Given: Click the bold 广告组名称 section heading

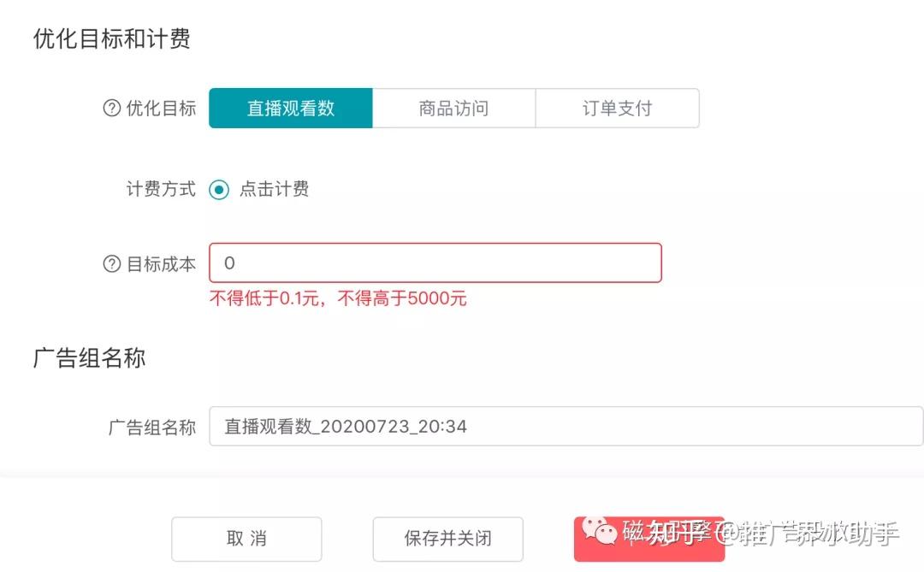Looking at the screenshot, I should coord(89,357).
